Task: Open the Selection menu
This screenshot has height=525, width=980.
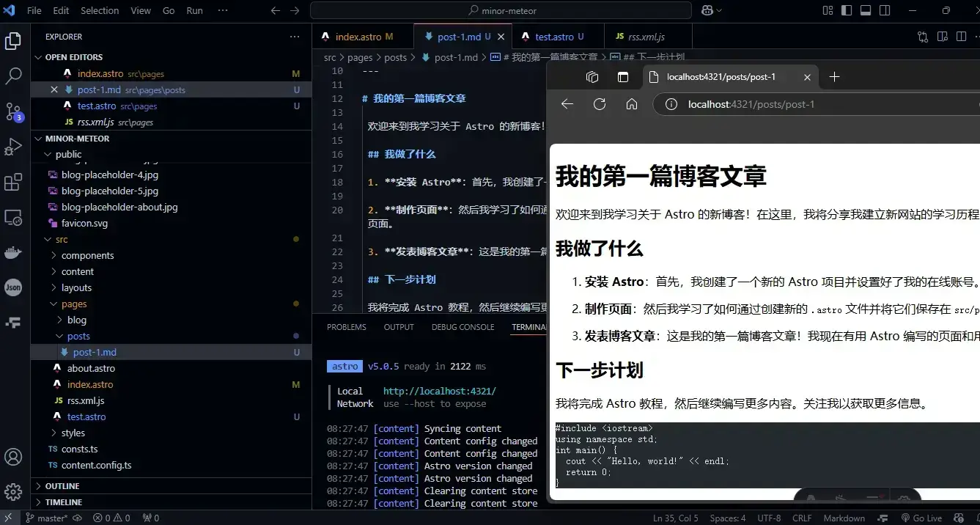Action: pos(100,10)
